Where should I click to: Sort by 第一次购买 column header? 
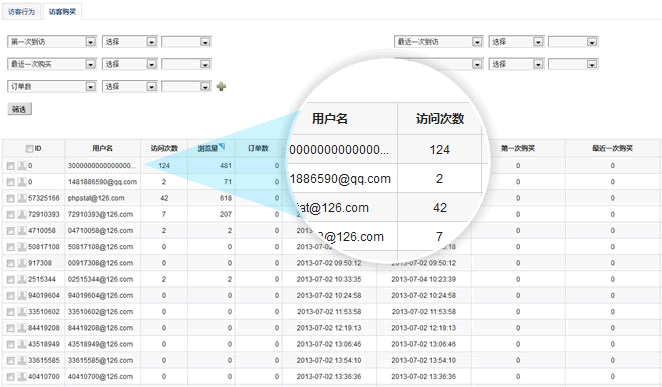click(x=518, y=148)
